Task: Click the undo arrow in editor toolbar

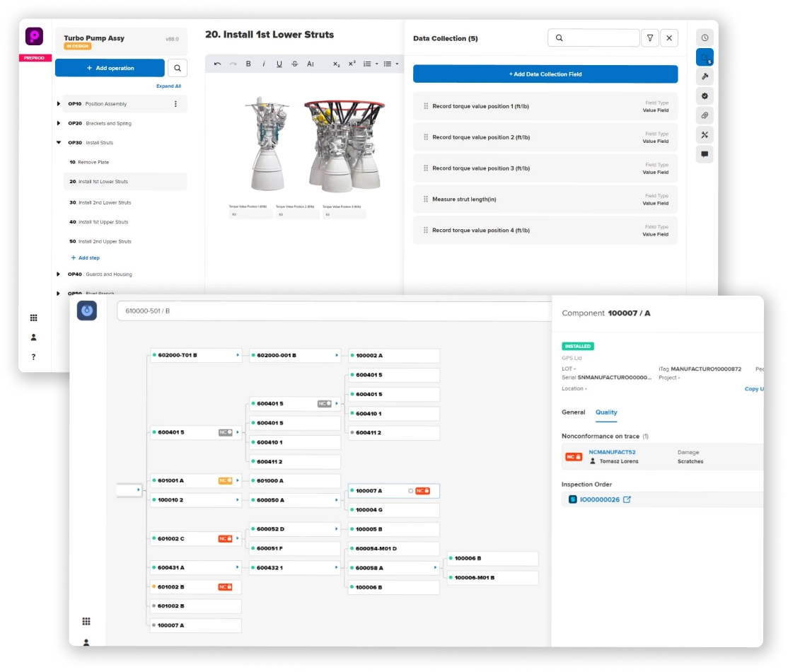Action: coord(217,64)
